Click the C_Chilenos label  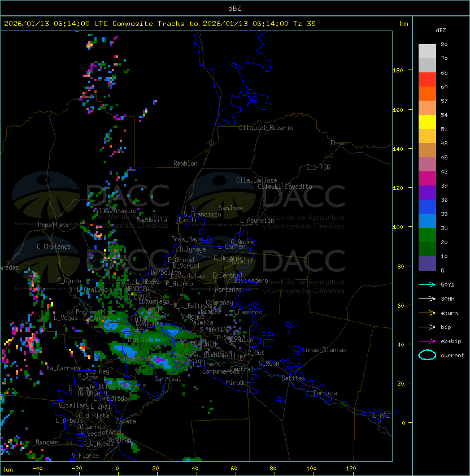54,246
